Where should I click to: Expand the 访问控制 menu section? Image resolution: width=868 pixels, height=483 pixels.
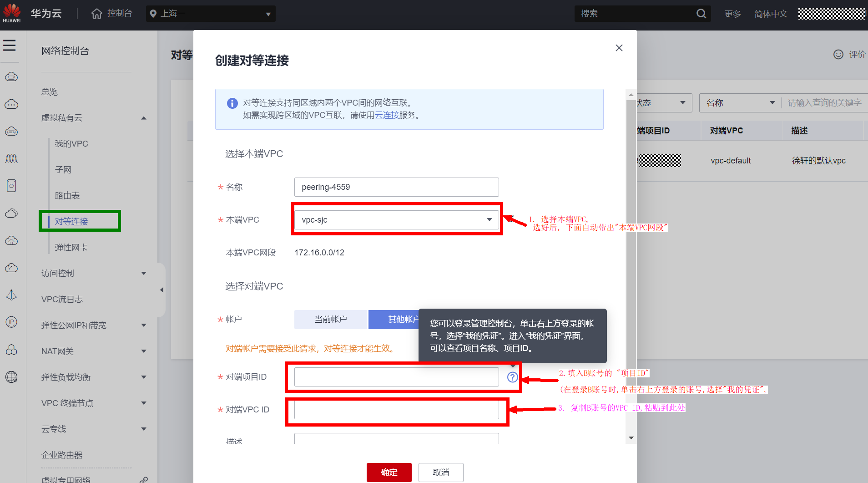pos(144,274)
